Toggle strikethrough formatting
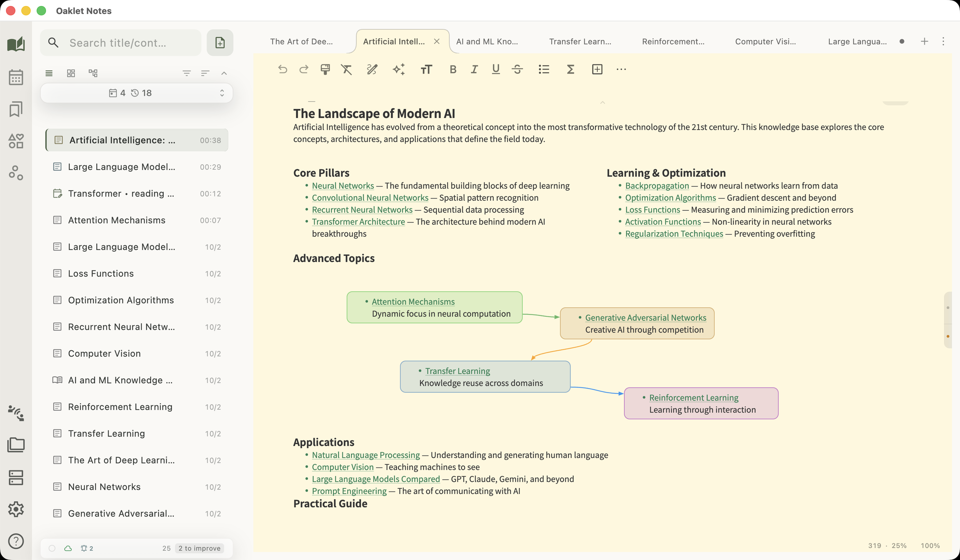The width and height of the screenshot is (960, 560). [517, 69]
